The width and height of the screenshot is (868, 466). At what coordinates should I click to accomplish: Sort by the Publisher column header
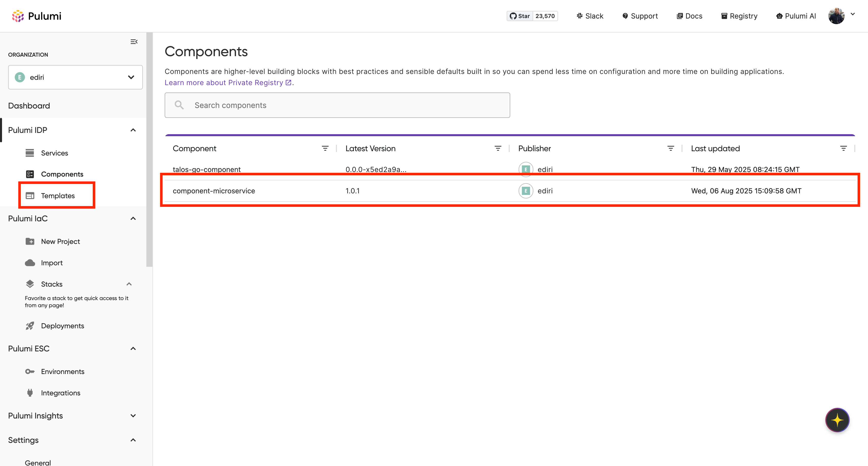tap(534, 149)
